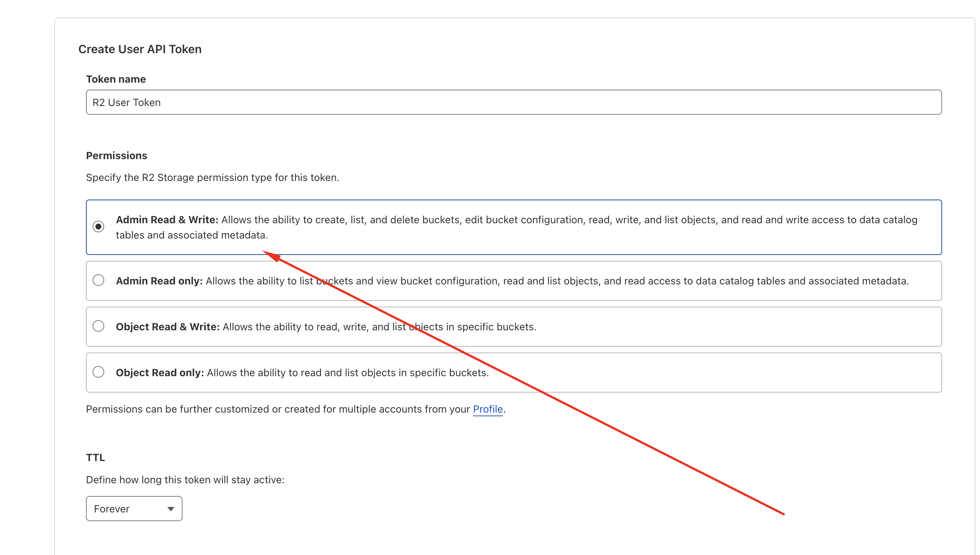Viewport: 980px width, 555px height.
Task: Click the Permissions section label
Action: coord(117,155)
